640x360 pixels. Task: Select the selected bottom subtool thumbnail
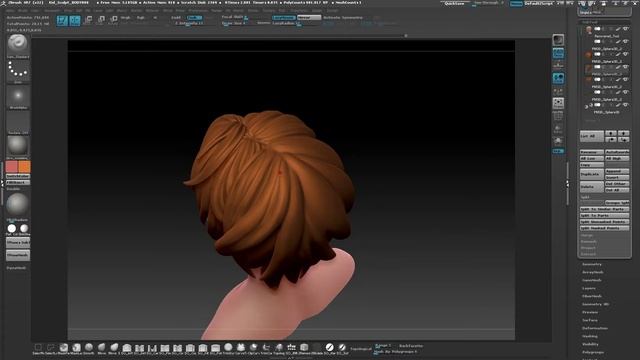tap(588, 106)
